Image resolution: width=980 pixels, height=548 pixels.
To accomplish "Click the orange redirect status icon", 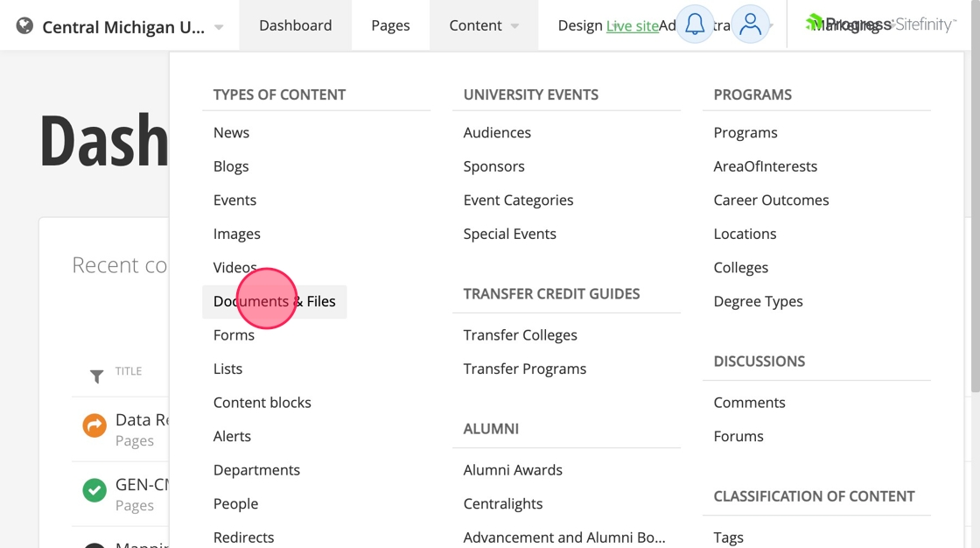I will coord(94,425).
